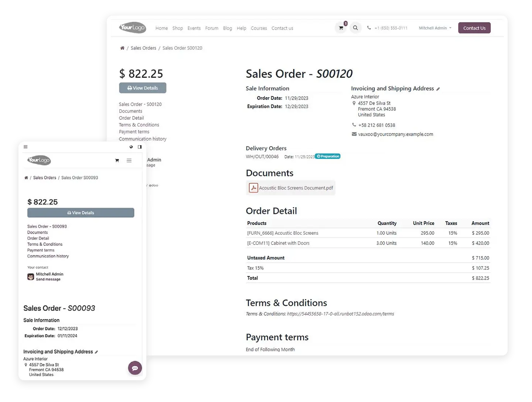This screenshot has width=532, height=402.
Task: Click the purple Contact Us button
Action: click(474, 28)
